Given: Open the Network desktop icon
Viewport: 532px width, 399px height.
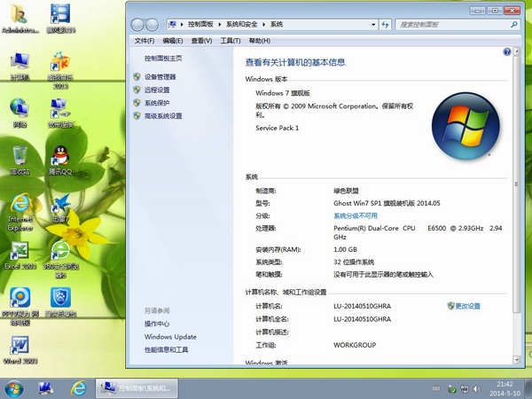Looking at the screenshot, I should (x=20, y=113).
